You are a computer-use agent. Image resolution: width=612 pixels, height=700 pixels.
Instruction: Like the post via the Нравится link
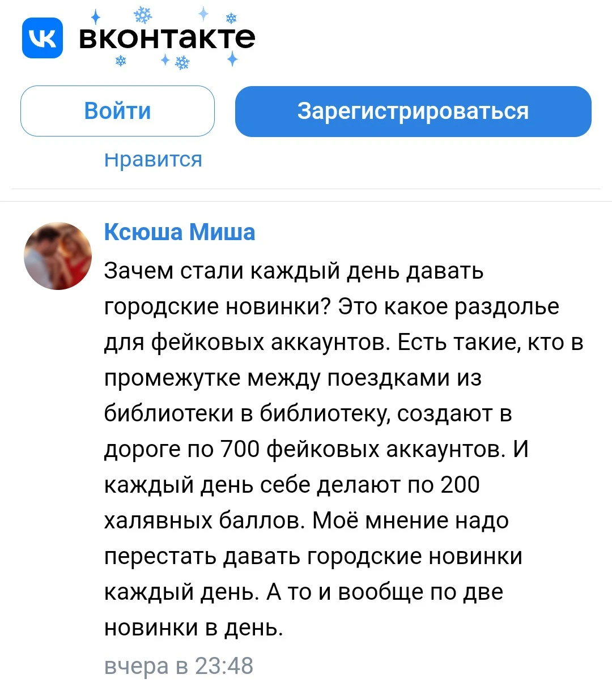tap(153, 160)
